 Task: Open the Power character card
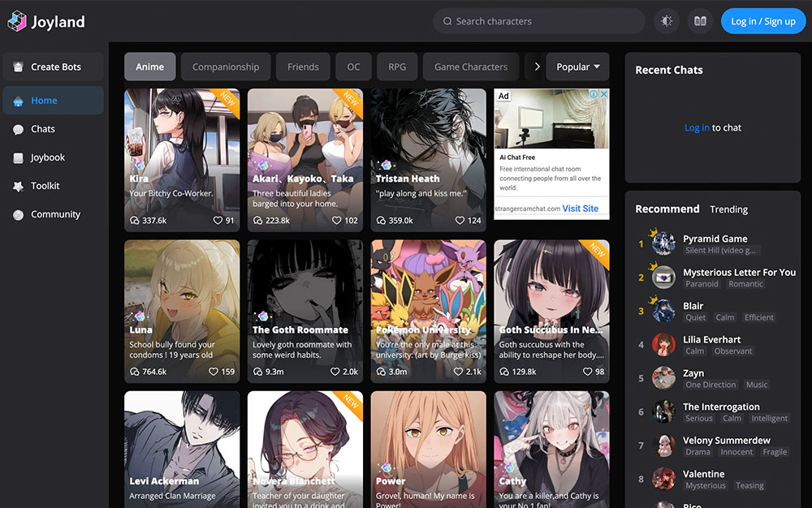428,450
